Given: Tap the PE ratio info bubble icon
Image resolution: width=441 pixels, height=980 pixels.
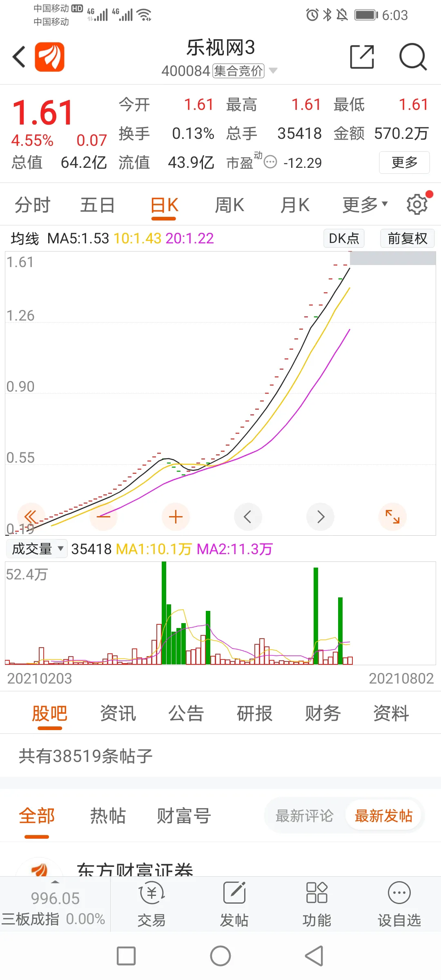Looking at the screenshot, I should tap(270, 162).
